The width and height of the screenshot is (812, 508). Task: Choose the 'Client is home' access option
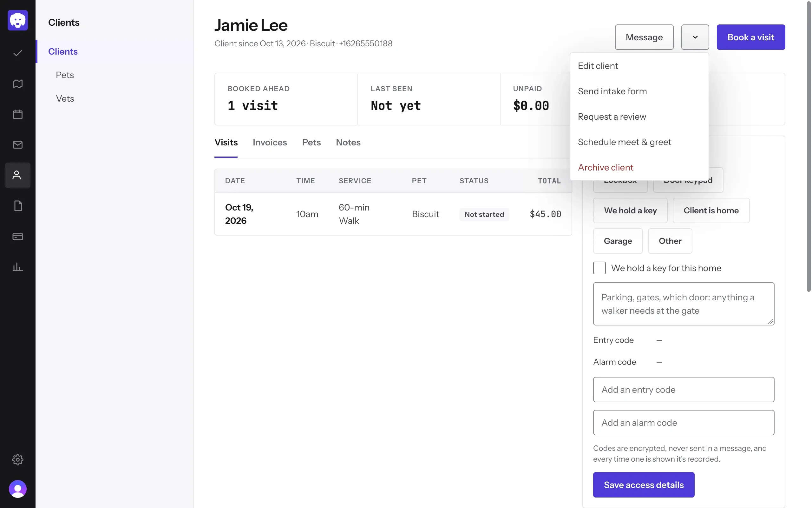711,211
